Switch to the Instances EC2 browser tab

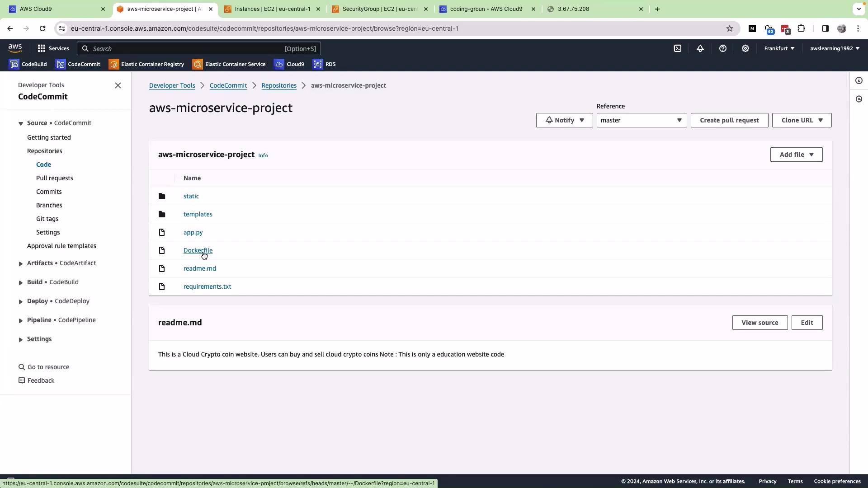click(x=272, y=9)
